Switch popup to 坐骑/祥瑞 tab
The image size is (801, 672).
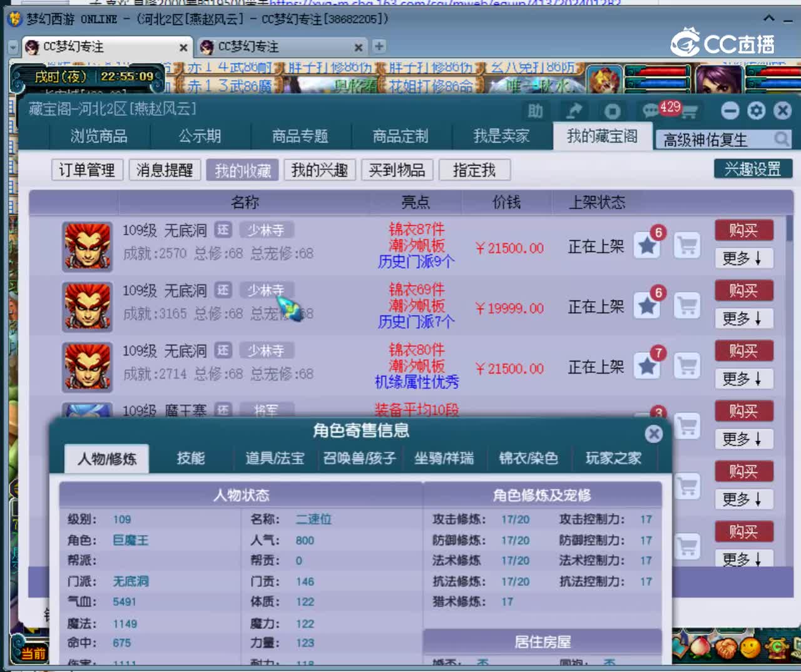tap(444, 458)
